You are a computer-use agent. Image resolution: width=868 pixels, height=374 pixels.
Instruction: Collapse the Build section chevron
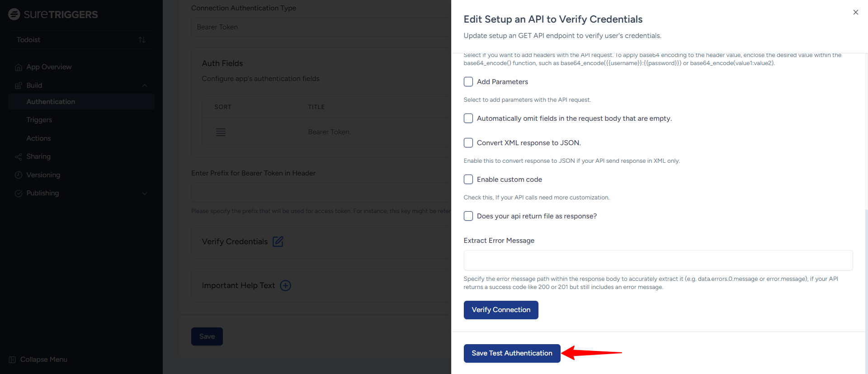point(145,85)
